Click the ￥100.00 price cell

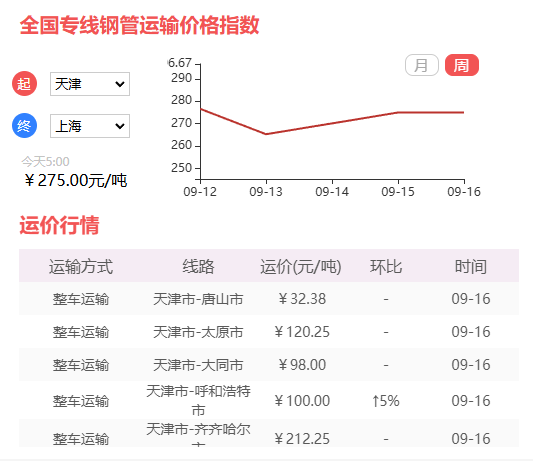[x=302, y=401]
